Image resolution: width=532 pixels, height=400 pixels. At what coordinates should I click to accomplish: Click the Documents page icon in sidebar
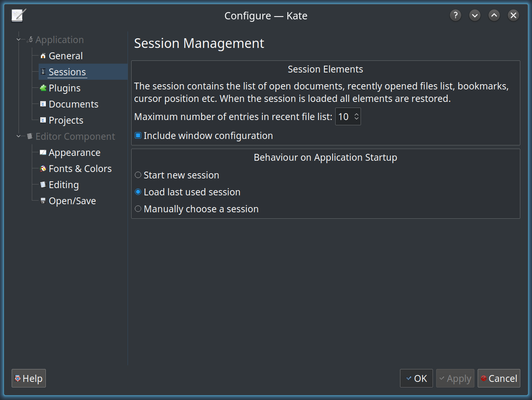(x=43, y=104)
